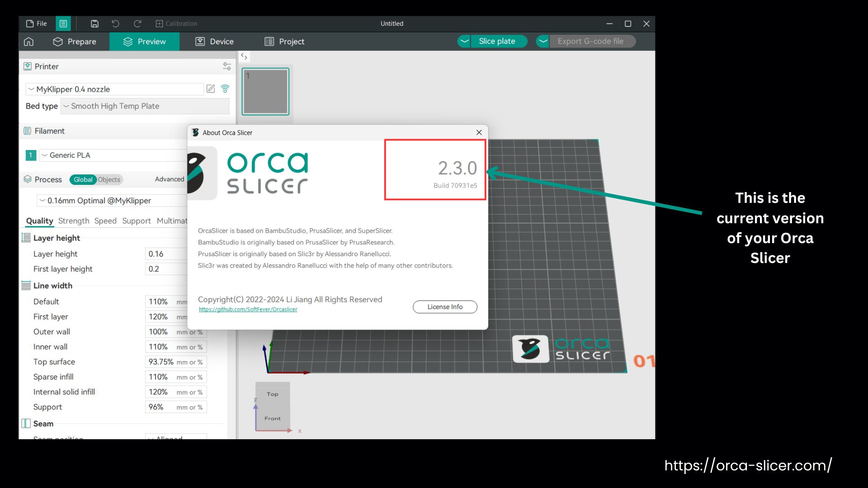This screenshot has height=488, width=868.
Task: Click the First layer line width field
Action: point(166,317)
